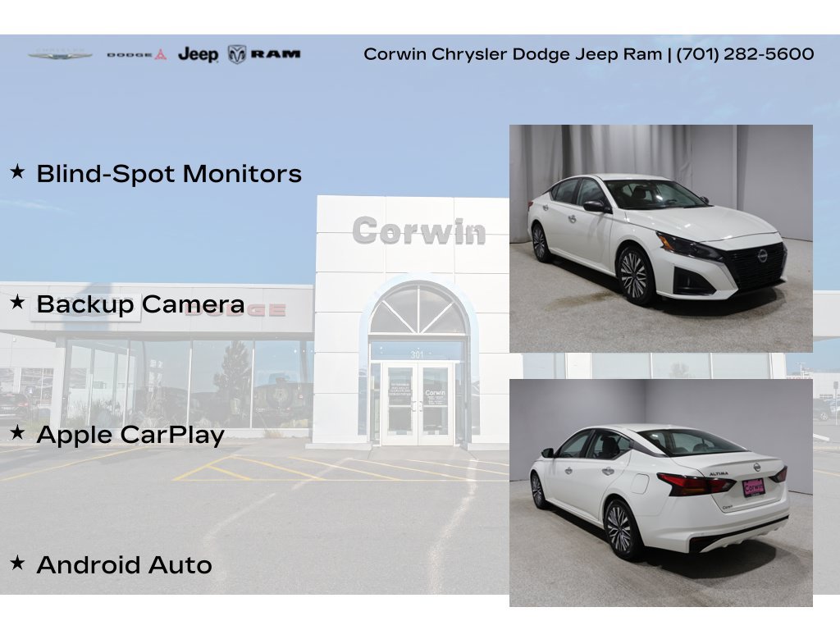840x630 pixels.
Task: Click the RAM logo with ram head
Action: pyautogui.click(x=264, y=54)
